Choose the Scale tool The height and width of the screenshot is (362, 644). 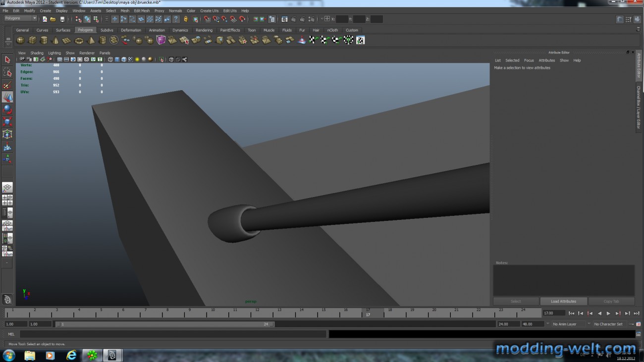click(7, 122)
